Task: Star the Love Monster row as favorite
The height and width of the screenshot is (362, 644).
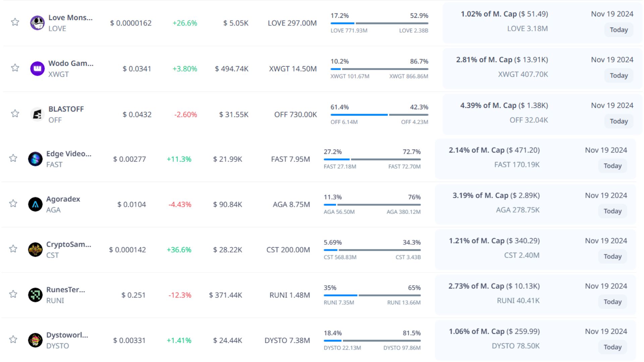Action: [15, 22]
